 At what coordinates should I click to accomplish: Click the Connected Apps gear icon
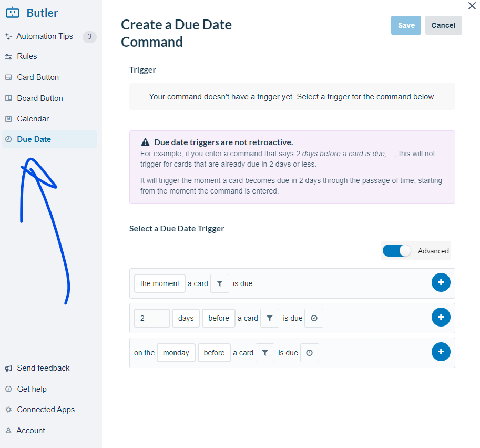click(x=8, y=410)
